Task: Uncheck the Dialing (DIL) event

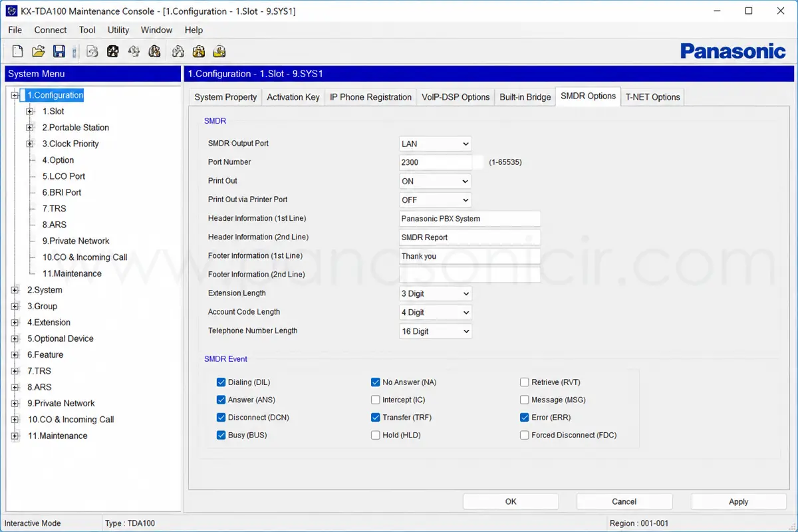Action: 221,382
